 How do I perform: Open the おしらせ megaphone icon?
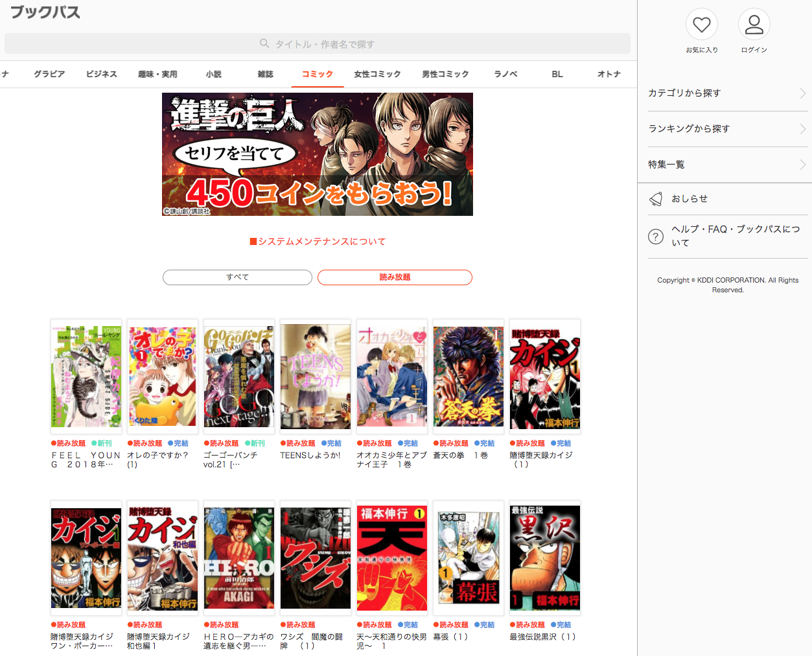point(656,199)
